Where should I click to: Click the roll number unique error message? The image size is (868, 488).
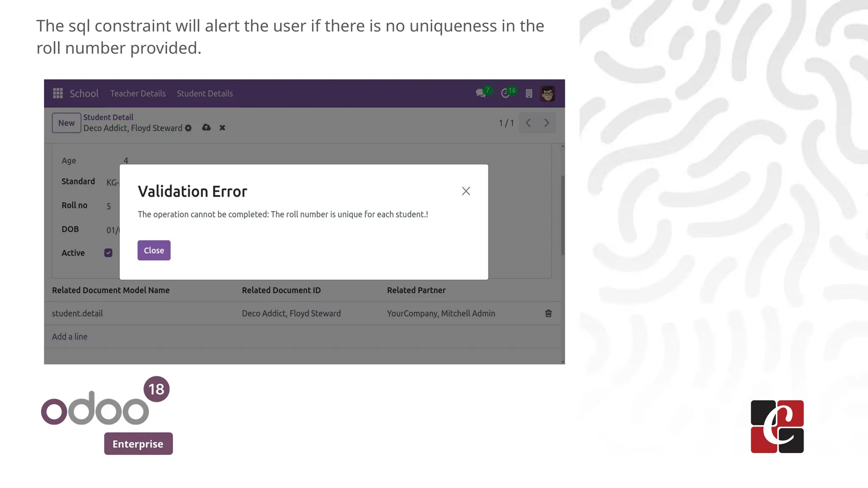(x=283, y=214)
